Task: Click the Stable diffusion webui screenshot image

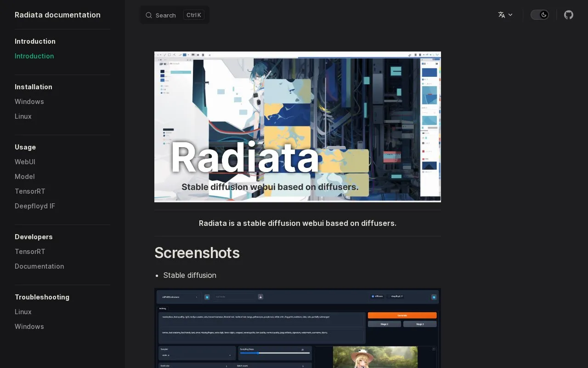Action: click(298, 328)
